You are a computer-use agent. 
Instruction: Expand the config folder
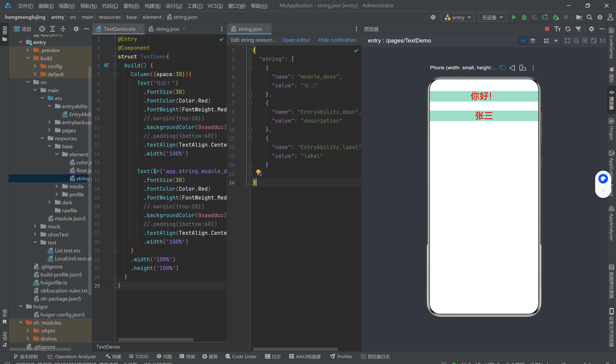[35, 66]
